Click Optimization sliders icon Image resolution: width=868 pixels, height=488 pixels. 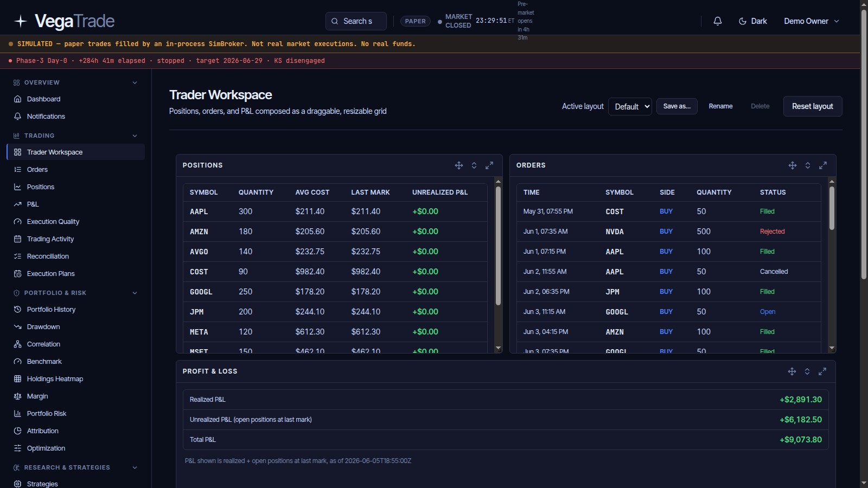point(17,448)
